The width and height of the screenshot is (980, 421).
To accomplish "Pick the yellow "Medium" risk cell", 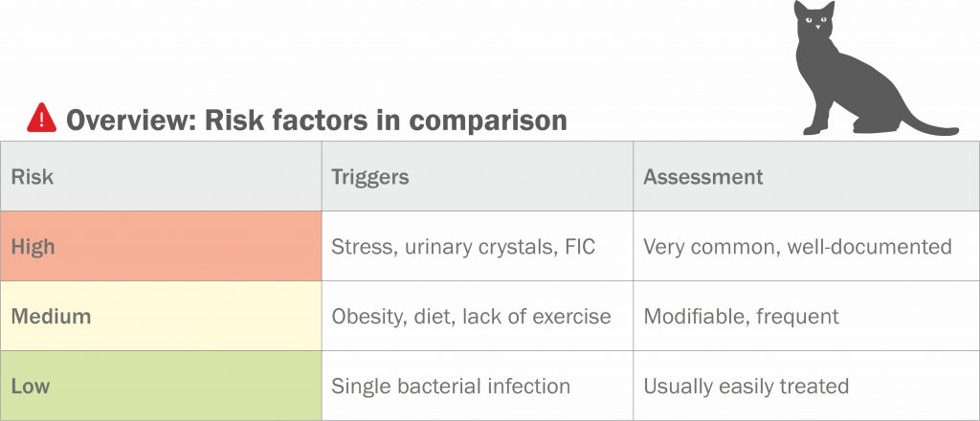I will pos(161,316).
